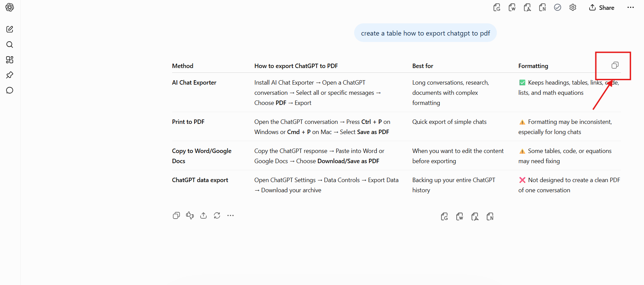This screenshot has width=644, height=285.
Task: Open the apps grid icon in sidebar
Action: pos(10,60)
